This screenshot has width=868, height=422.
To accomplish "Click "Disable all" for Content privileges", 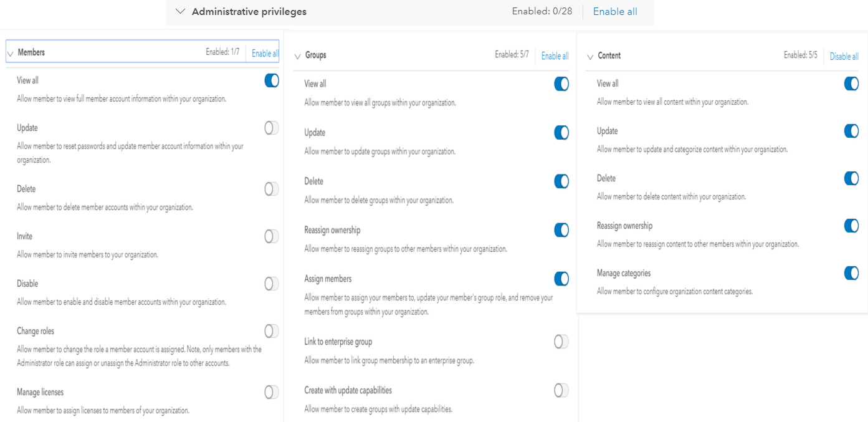I will click(x=844, y=56).
